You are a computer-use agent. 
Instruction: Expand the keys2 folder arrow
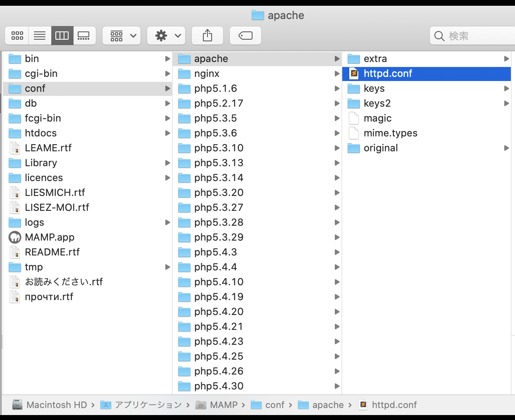[x=506, y=103]
